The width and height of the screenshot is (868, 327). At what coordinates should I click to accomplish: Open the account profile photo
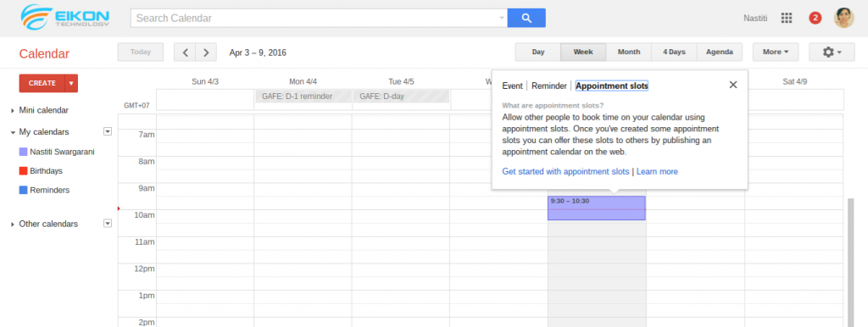[x=844, y=19]
